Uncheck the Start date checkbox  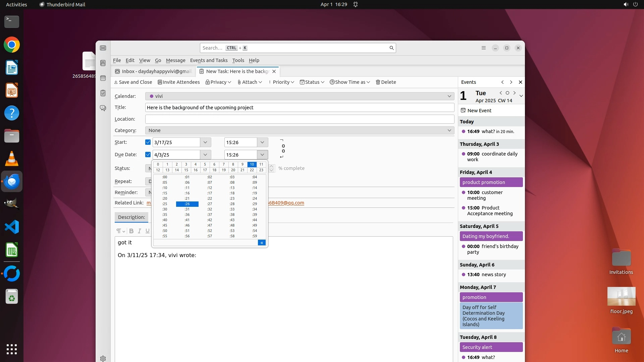click(148, 142)
